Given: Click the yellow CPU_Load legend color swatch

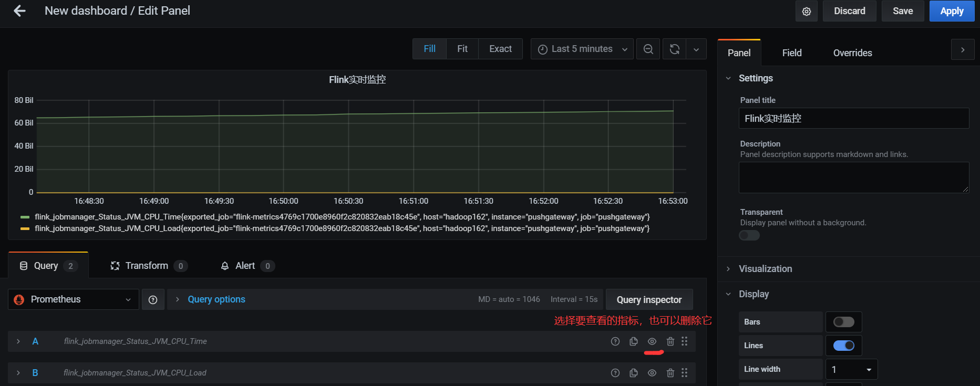Looking at the screenshot, I should (25, 228).
